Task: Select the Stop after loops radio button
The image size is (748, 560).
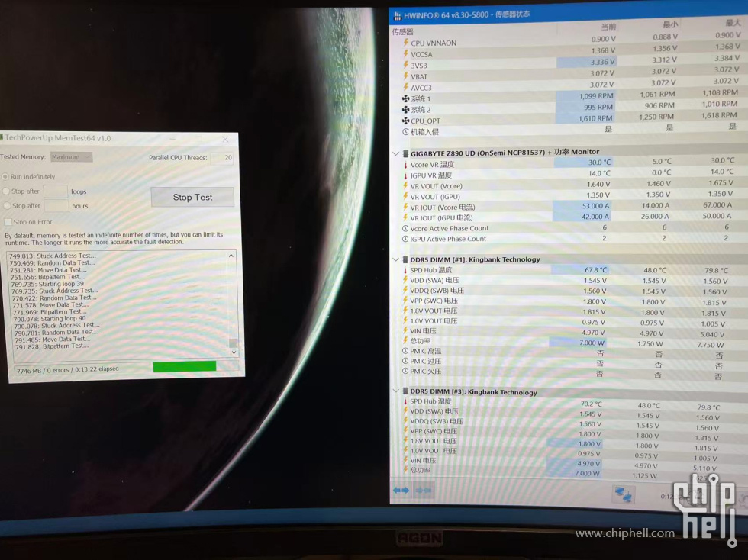Action: [x=6, y=191]
